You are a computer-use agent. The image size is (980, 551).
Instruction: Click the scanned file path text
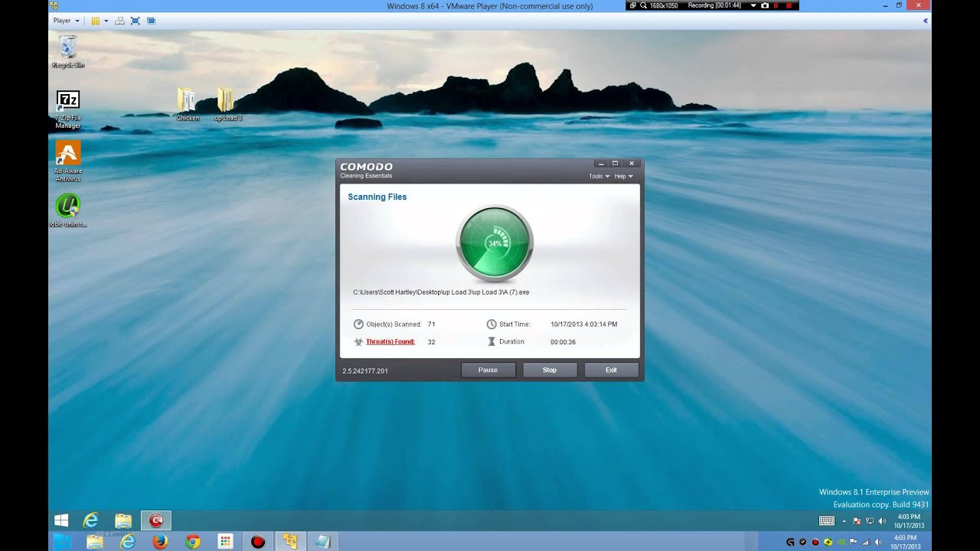[x=441, y=292]
